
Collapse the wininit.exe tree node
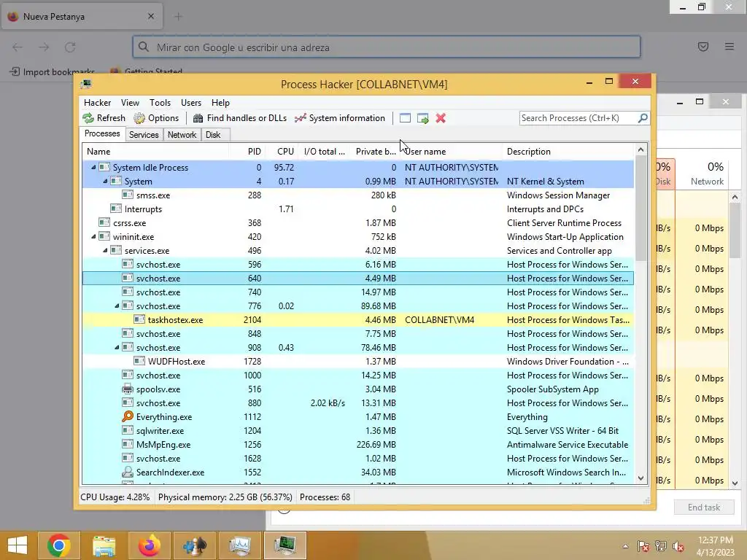point(93,237)
